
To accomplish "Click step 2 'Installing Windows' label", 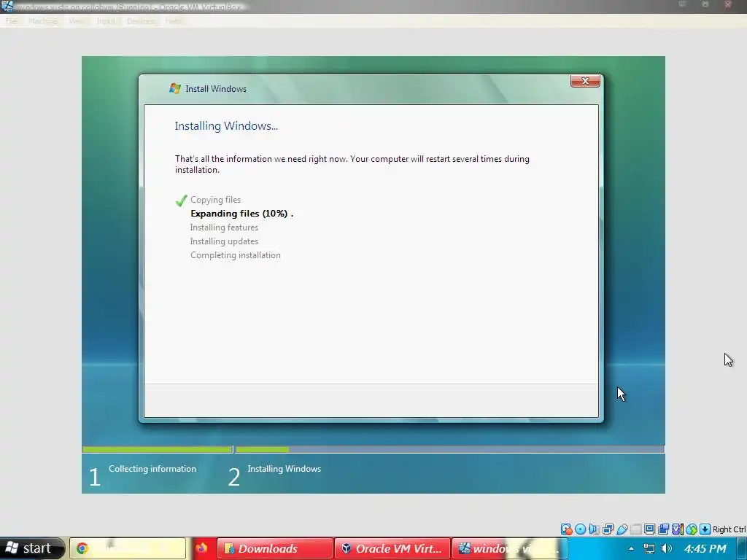I will click(285, 469).
